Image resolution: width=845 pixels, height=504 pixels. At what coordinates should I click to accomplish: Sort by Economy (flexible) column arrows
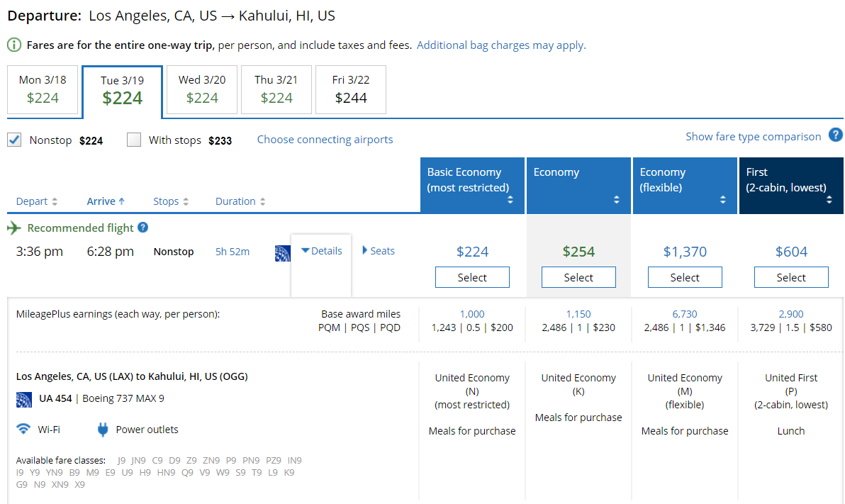[722, 200]
